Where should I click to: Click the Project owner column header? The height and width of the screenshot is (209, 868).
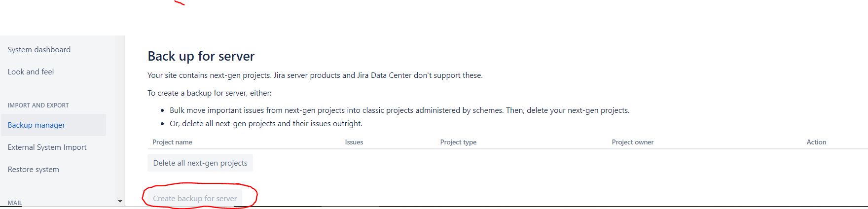pos(633,142)
